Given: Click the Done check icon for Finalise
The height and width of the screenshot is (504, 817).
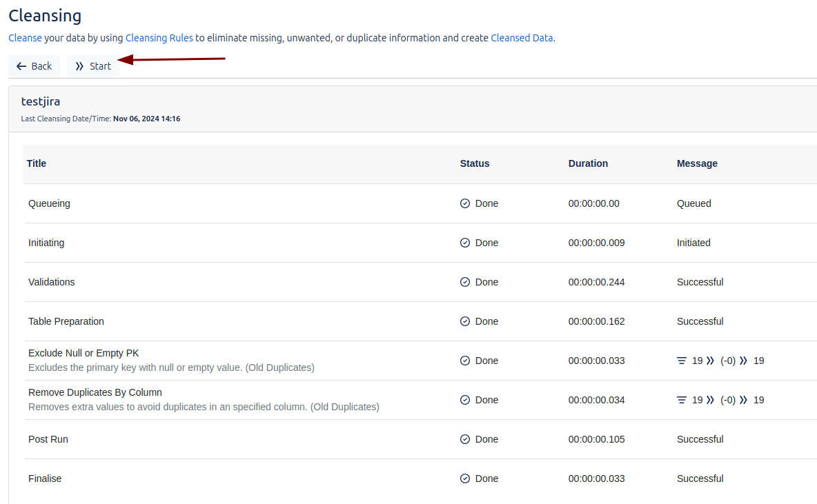Looking at the screenshot, I should 465,478.
